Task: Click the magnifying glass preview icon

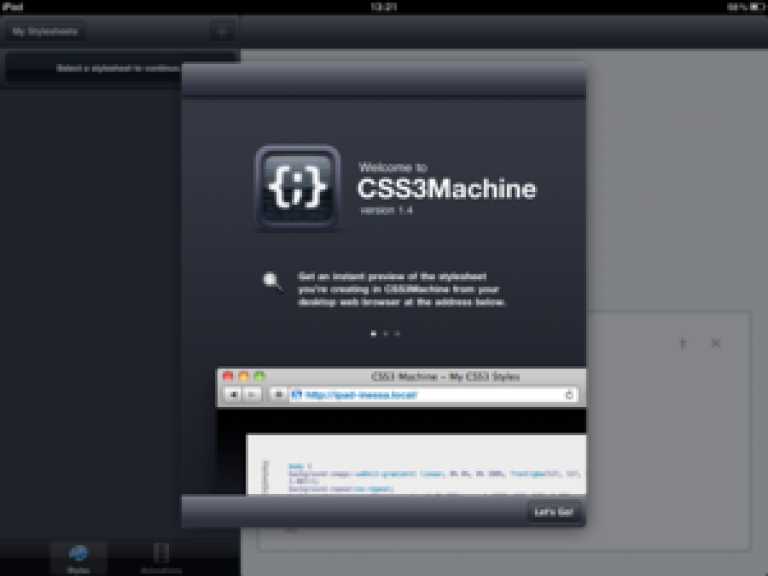Action: pos(272,283)
